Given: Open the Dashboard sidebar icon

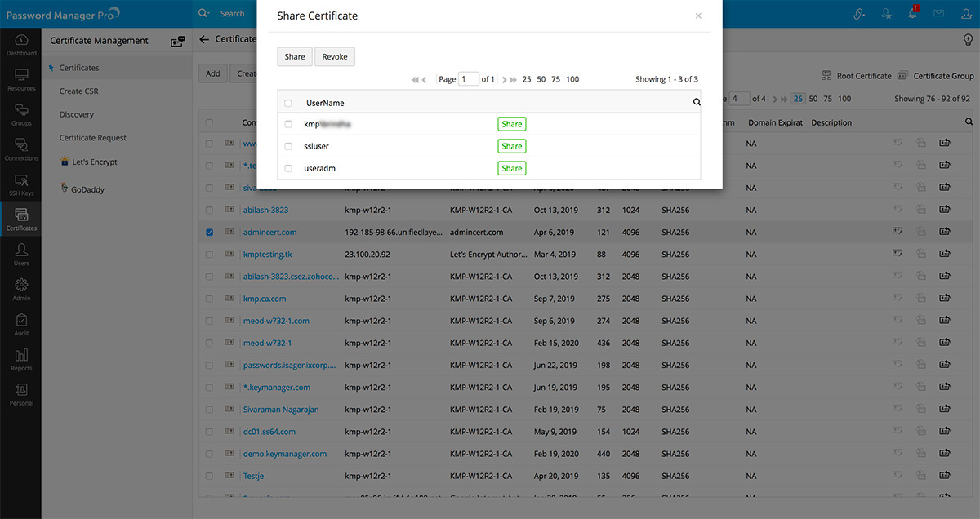Looking at the screenshot, I should point(21,44).
